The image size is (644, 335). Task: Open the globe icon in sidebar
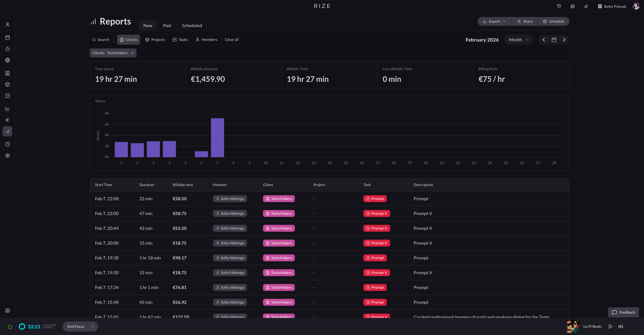coord(8,60)
